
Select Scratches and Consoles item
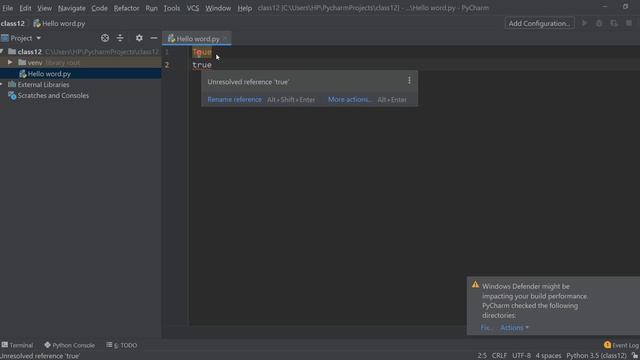(x=53, y=96)
